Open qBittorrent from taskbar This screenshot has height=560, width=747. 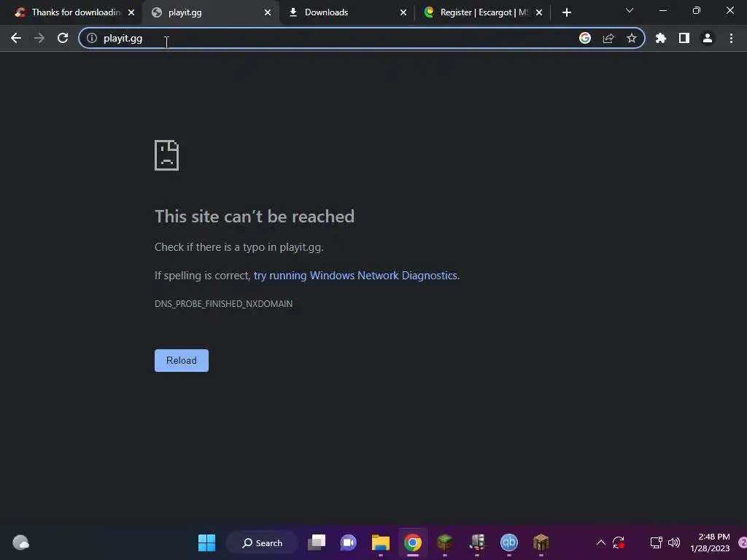pos(508,542)
